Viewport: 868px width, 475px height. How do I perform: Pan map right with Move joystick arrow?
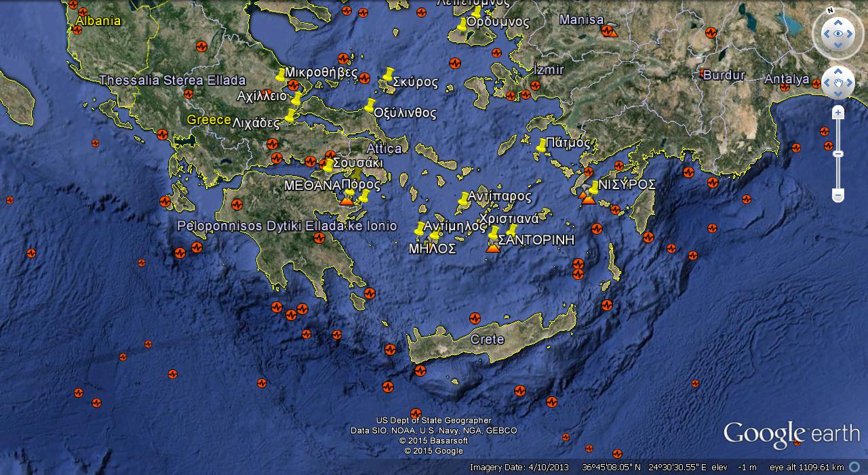pyautogui.click(x=850, y=83)
